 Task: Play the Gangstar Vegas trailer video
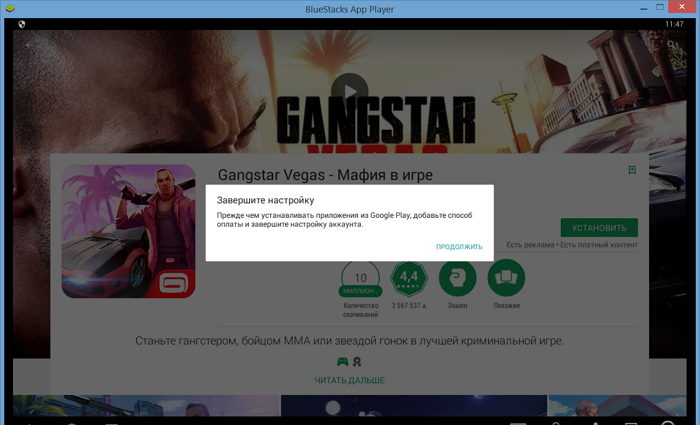pos(350,91)
